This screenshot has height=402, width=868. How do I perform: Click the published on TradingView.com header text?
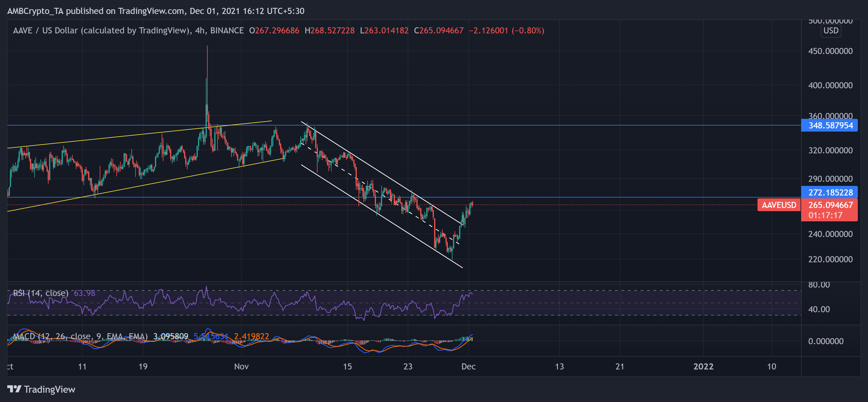pos(125,11)
